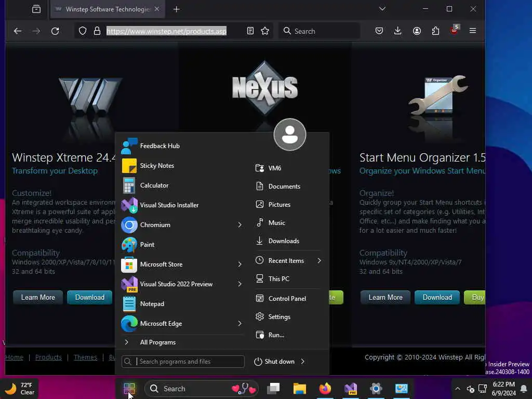Open a new Firefox tab

coord(177,9)
